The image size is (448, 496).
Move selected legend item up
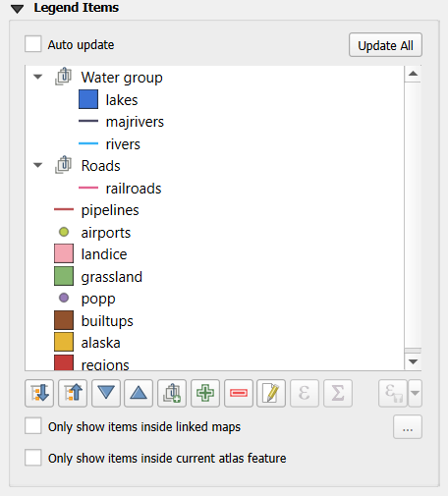point(139,393)
